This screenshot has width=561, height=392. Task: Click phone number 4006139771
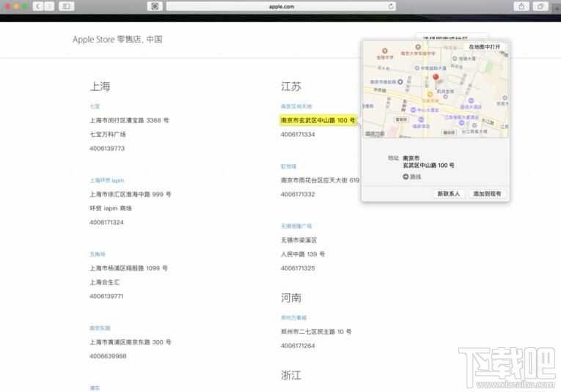(106, 296)
